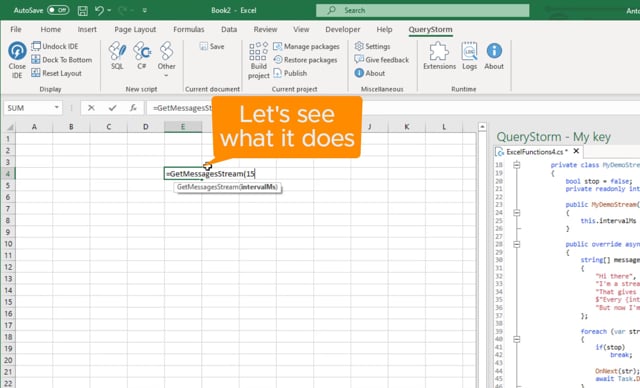Close the ExcelFunctions4.cs tab

tap(576, 151)
